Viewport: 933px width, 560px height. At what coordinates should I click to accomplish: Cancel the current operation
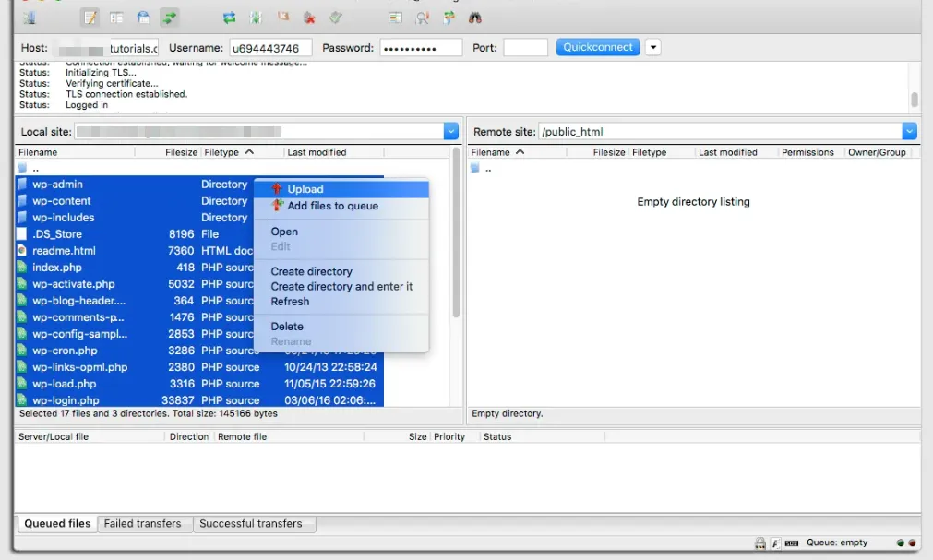pos(282,18)
